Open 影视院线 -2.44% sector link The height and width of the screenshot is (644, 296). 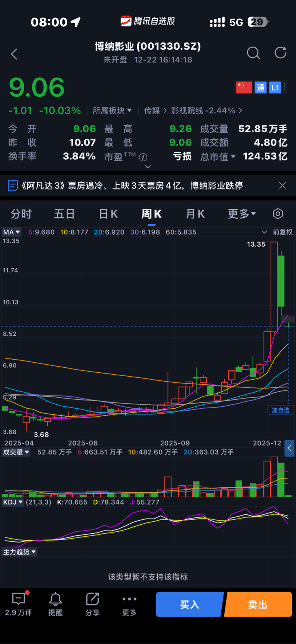click(x=207, y=111)
